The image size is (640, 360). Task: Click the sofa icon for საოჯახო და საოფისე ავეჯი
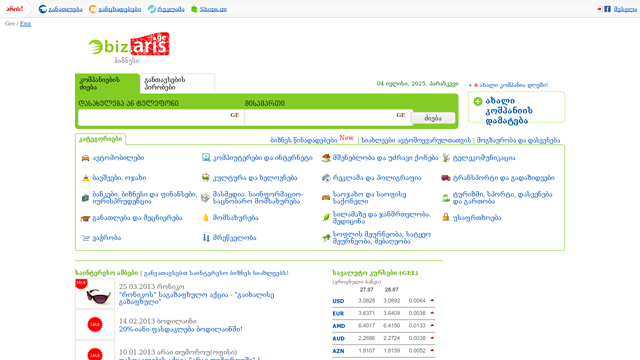coord(326,198)
